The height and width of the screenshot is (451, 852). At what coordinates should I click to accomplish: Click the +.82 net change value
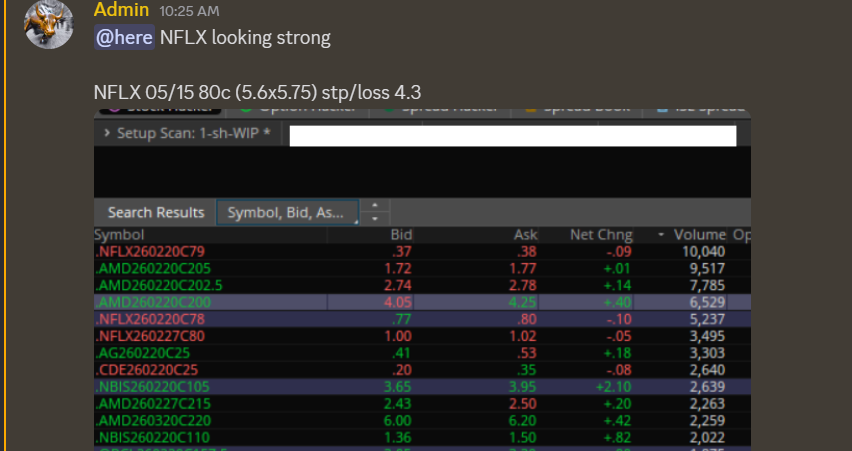click(x=618, y=437)
